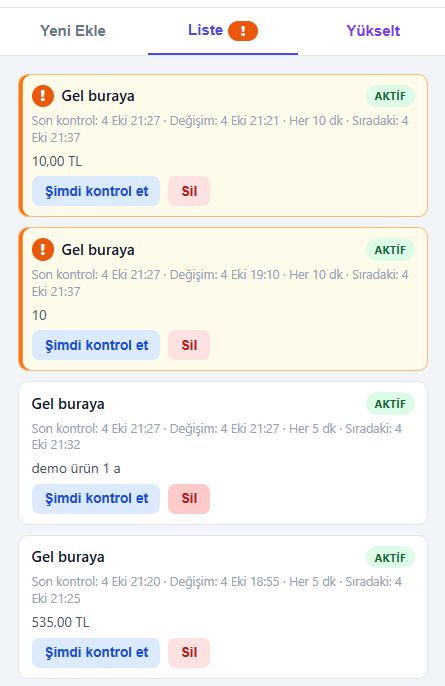This screenshot has height=686, width=445.
Task: Click the Gel buraya title above 10,00 TL
Action: (x=98, y=96)
